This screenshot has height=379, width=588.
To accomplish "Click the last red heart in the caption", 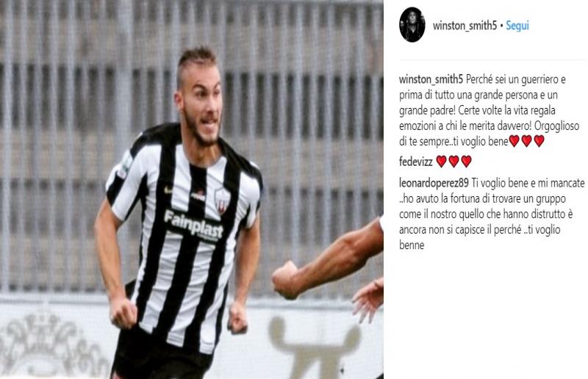I will click(x=539, y=141).
